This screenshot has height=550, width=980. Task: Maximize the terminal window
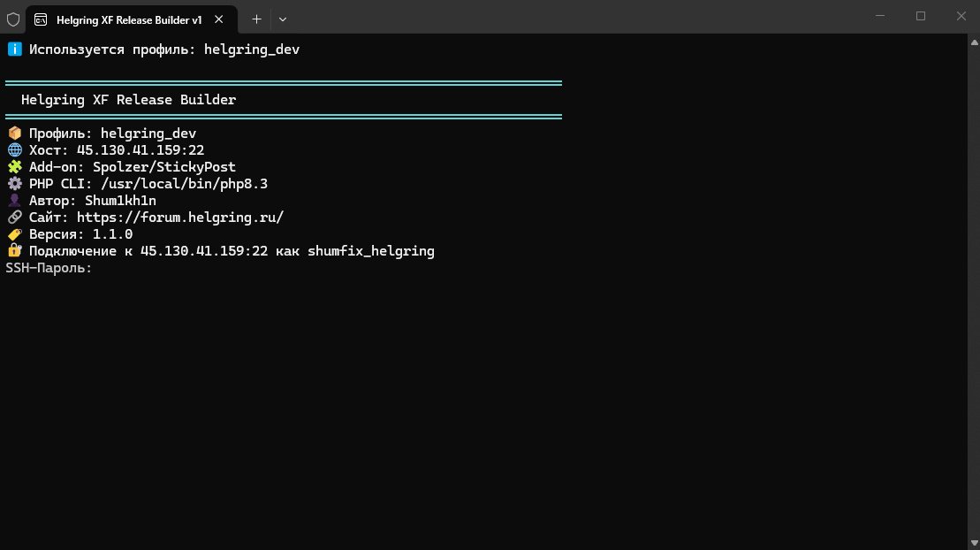tap(921, 16)
